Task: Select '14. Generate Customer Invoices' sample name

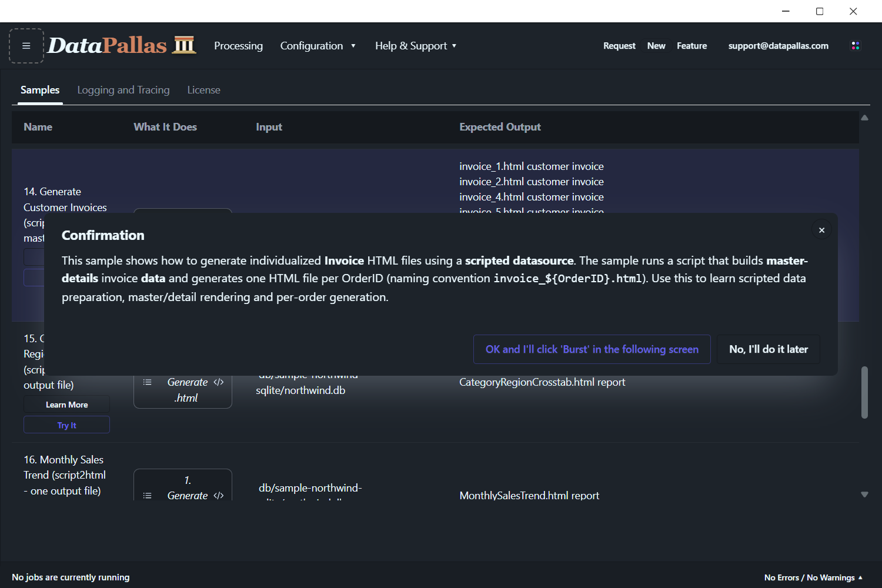Action: click(x=65, y=199)
